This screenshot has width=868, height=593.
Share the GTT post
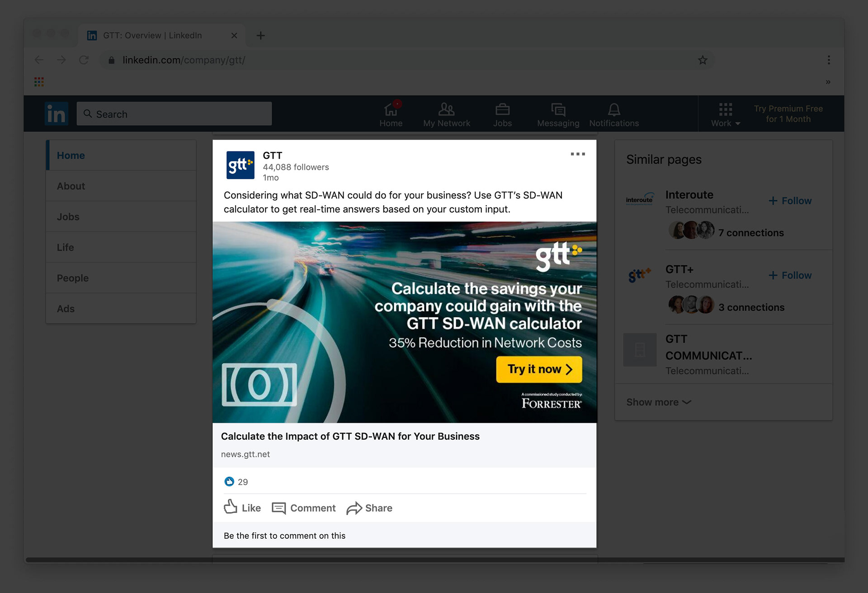[369, 508]
